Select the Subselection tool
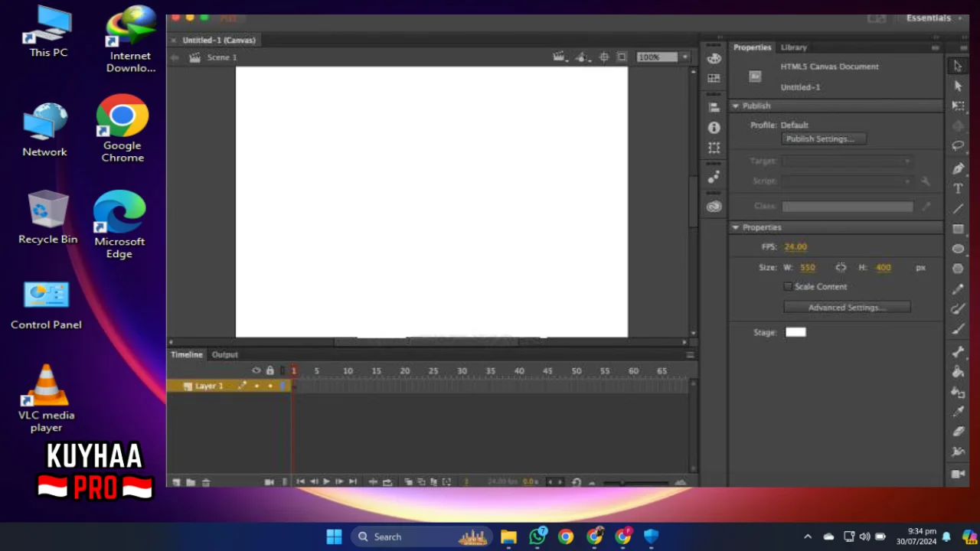This screenshot has width=980, height=551. point(958,86)
